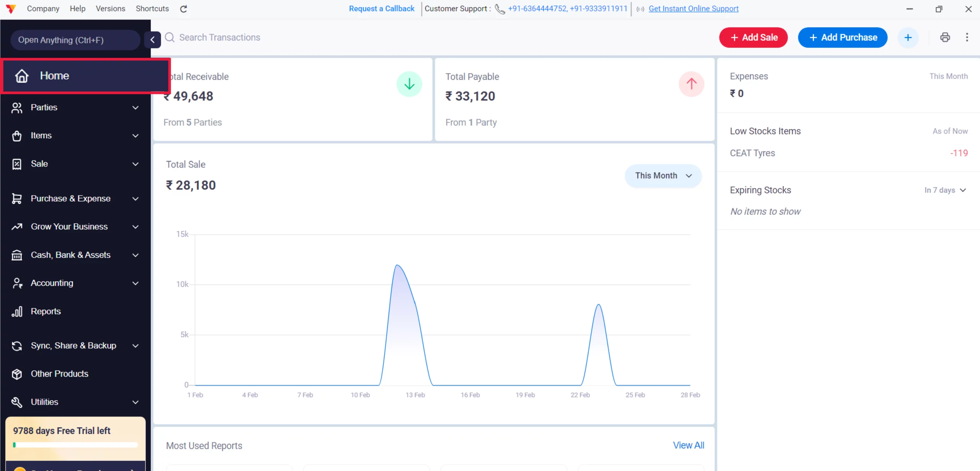
Task: Open the This Month sales period dropdown
Action: 663,176
